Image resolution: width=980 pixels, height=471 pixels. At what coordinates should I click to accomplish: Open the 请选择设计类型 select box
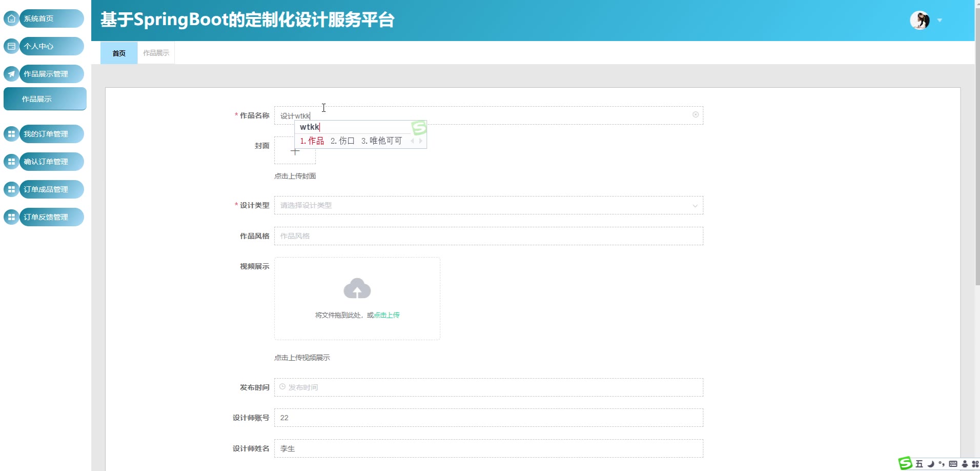pos(488,205)
